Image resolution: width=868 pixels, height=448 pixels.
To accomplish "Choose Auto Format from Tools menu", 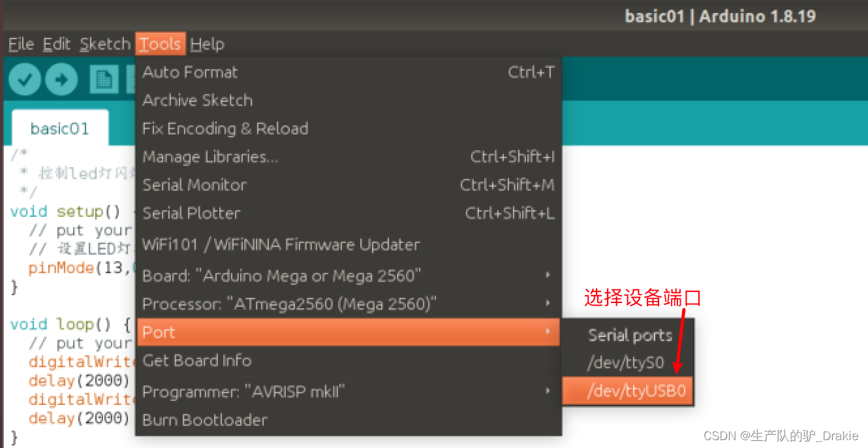I will (349, 72).
